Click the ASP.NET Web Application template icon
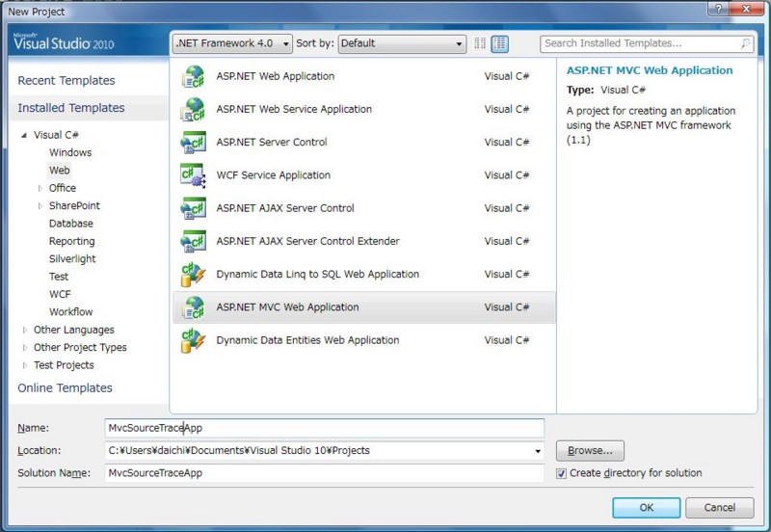The height and width of the screenshot is (532, 771). coord(194,77)
